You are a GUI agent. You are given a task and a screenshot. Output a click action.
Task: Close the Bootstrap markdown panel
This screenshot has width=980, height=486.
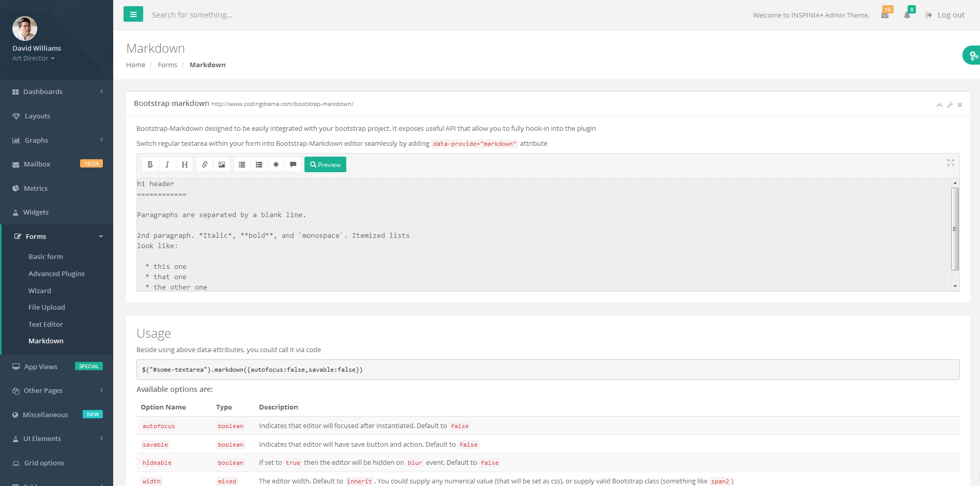point(960,105)
